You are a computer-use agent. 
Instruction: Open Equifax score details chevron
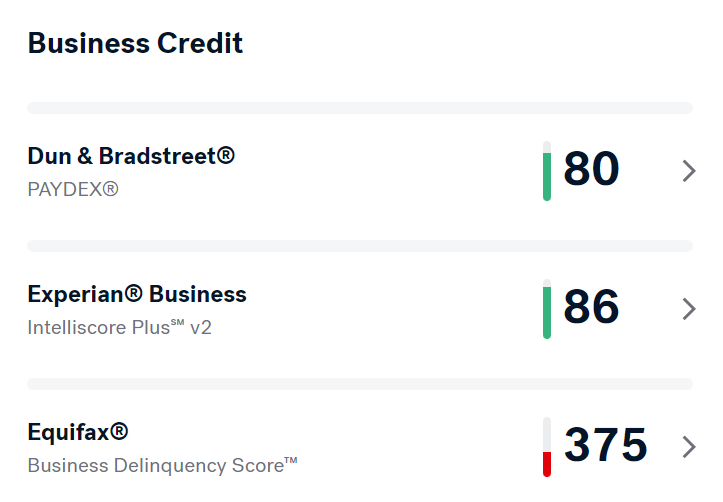pyautogui.click(x=689, y=447)
